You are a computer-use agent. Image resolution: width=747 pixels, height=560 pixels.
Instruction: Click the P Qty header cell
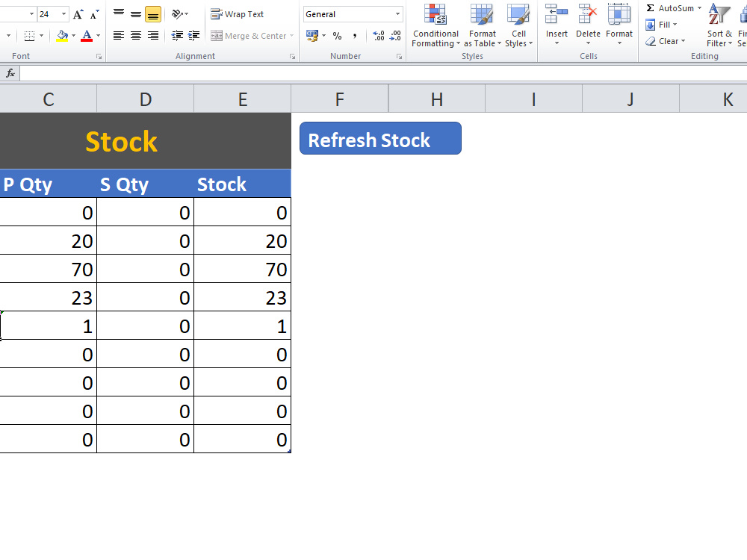coord(48,184)
